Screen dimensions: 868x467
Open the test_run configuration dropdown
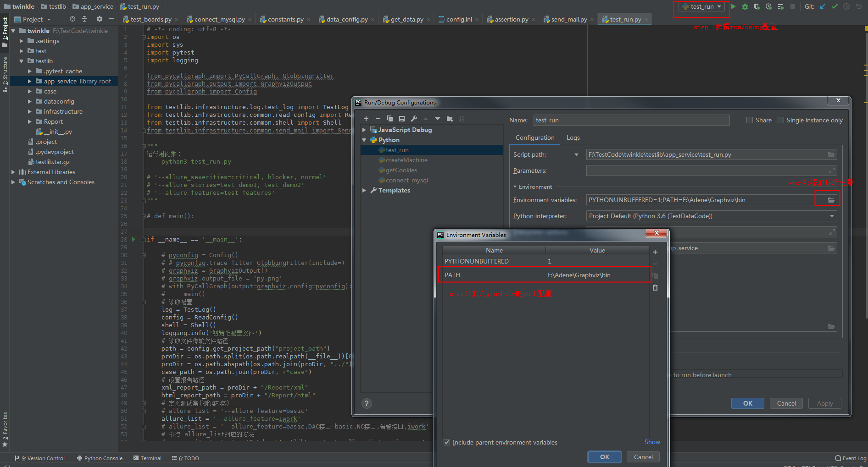click(702, 6)
